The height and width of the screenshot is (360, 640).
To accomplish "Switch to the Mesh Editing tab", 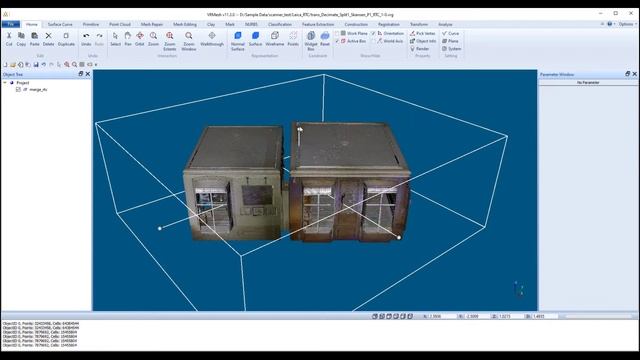I will tap(184, 24).
